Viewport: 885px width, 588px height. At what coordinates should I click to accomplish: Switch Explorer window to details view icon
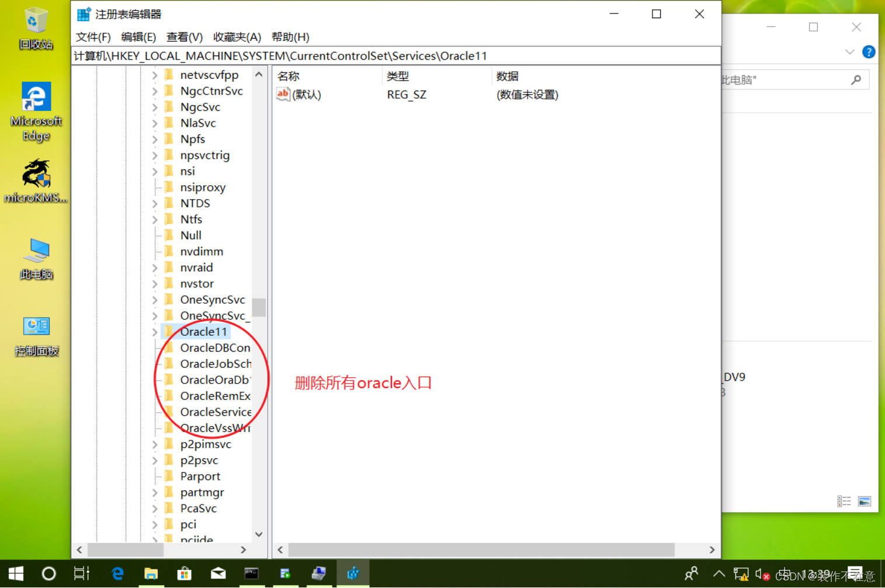844,502
